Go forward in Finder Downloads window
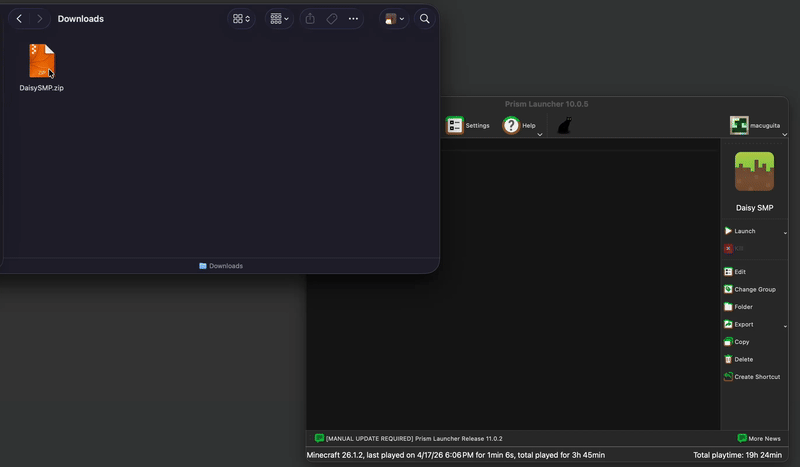The height and width of the screenshot is (467, 800). [x=39, y=19]
